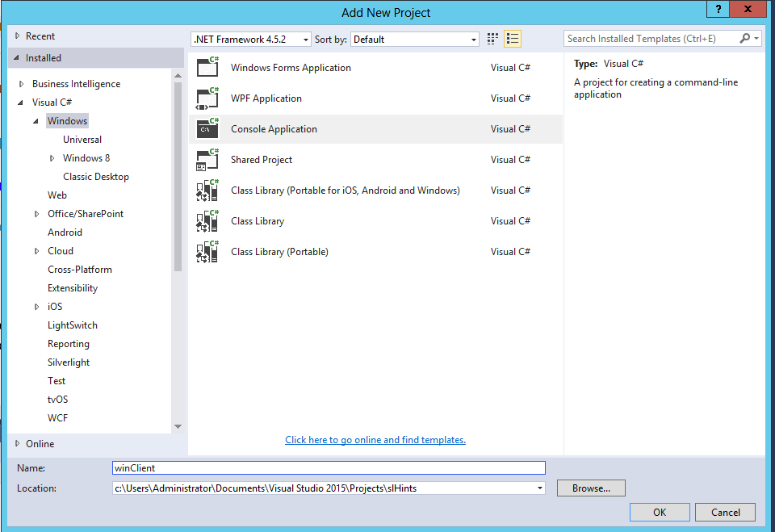Open the Location path dropdown arrow
This screenshot has width=775, height=532.
pyautogui.click(x=540, y=488)
